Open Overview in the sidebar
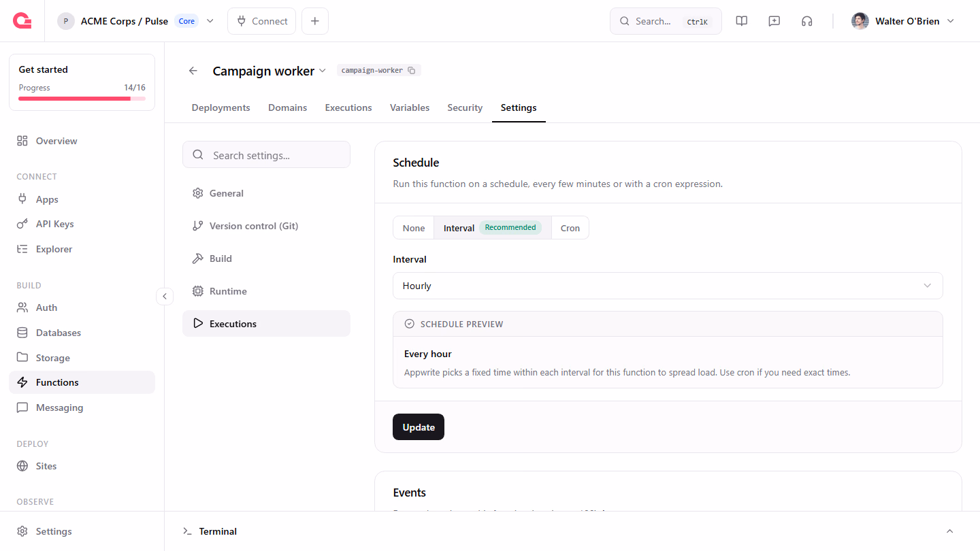The image size is (980, 551). coord(82,141)
